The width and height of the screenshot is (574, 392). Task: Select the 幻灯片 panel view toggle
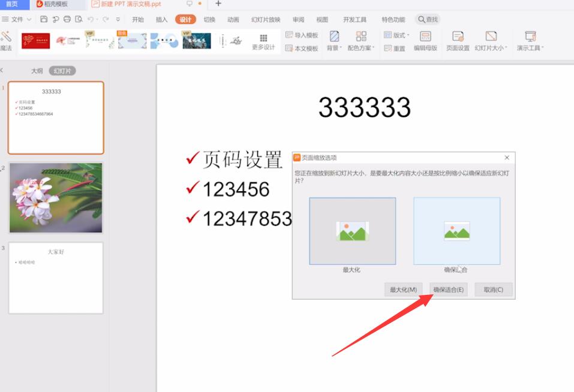pyautogui.click(x=62, y=71)
